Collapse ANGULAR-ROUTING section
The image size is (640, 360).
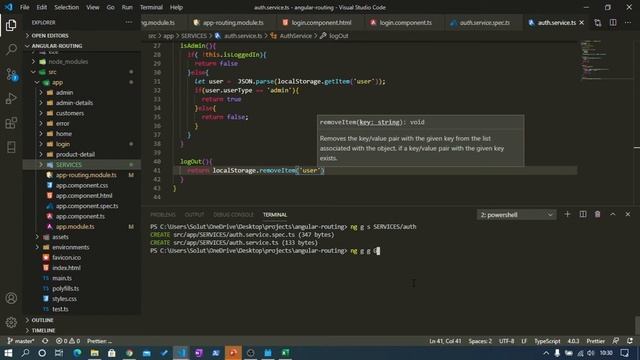[82, 46]
